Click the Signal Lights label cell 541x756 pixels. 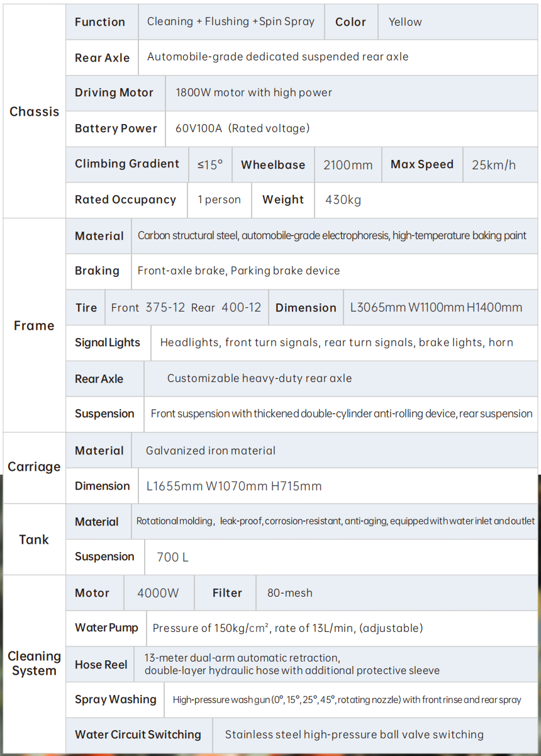pyautogui.click(x=108, y=343)
